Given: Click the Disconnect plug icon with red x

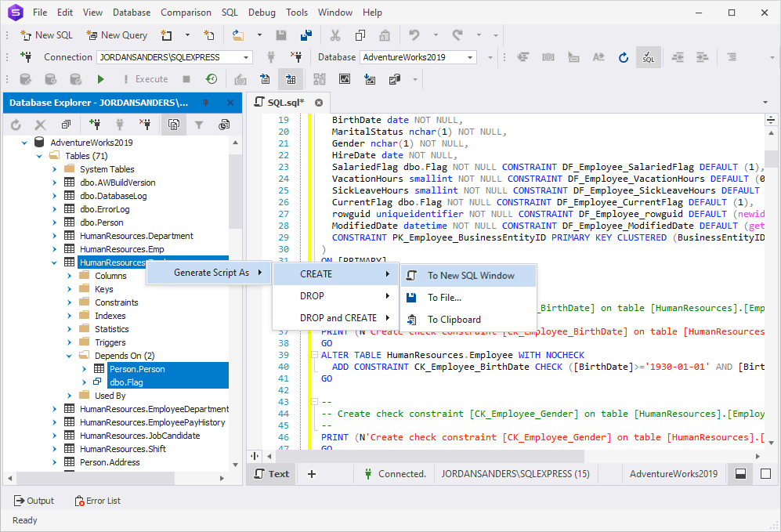Looking at the screenshot, I should [296, 57].
